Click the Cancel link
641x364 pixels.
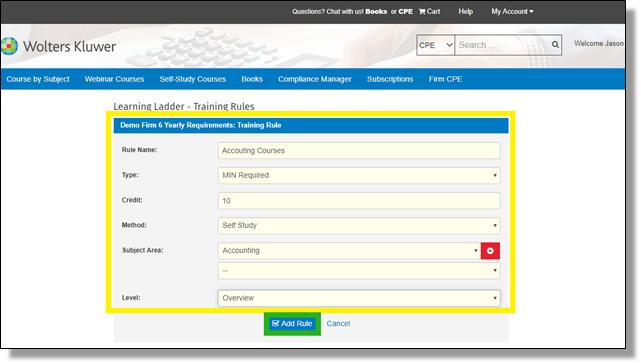338,324
